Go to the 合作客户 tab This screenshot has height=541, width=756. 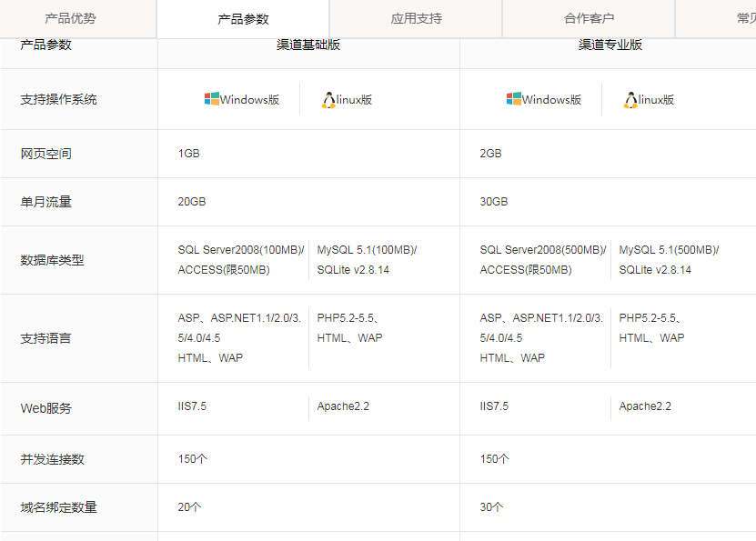coord(589,18)
